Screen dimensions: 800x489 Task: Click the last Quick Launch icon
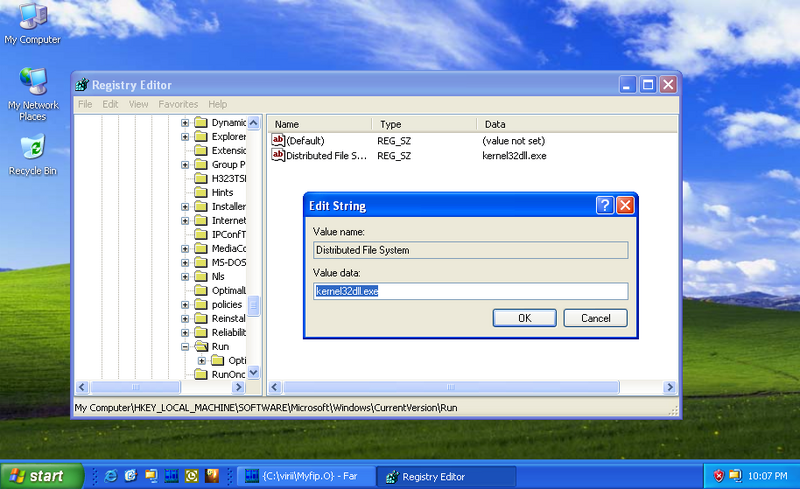(x=212, y=476)
